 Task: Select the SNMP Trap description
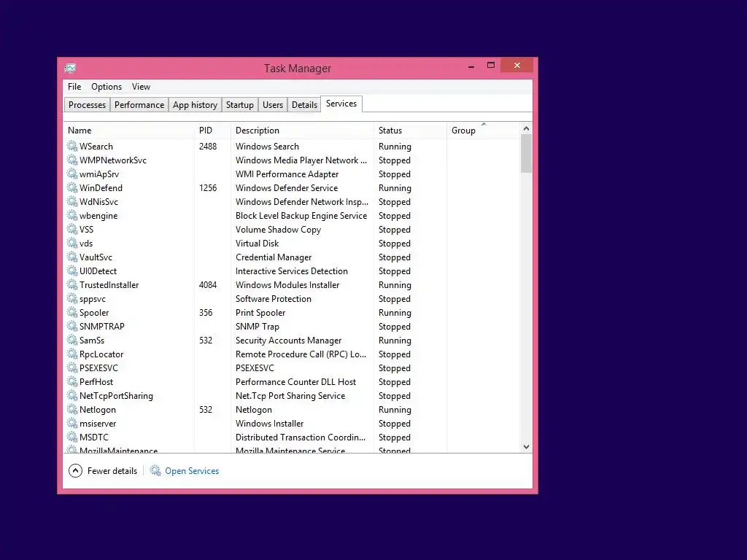tap(258, 326)
